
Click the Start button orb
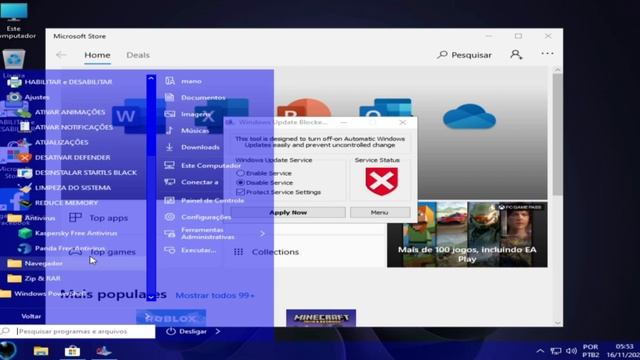(x=8, y=350)
